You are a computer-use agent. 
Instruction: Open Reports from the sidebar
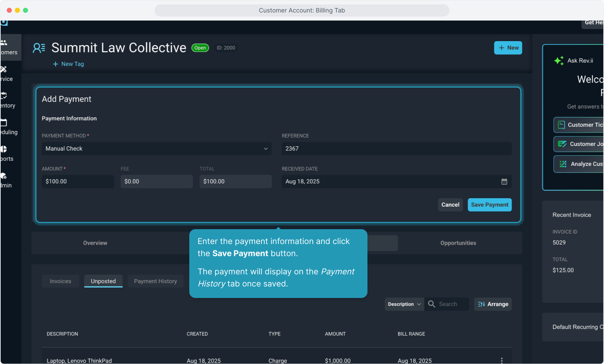point(4,149)
